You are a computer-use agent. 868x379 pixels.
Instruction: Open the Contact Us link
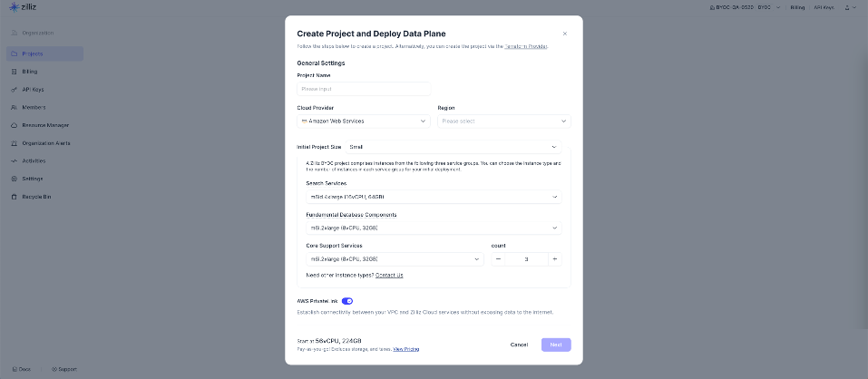(389, 275)
